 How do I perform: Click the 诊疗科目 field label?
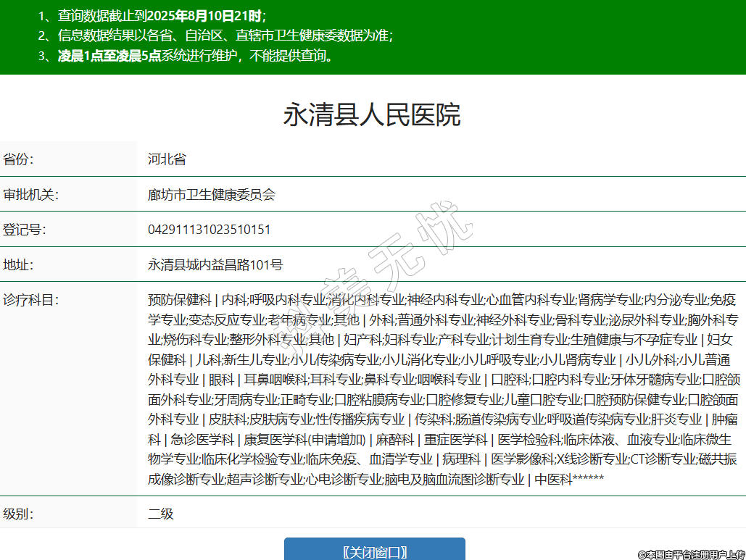pos(30,299)
